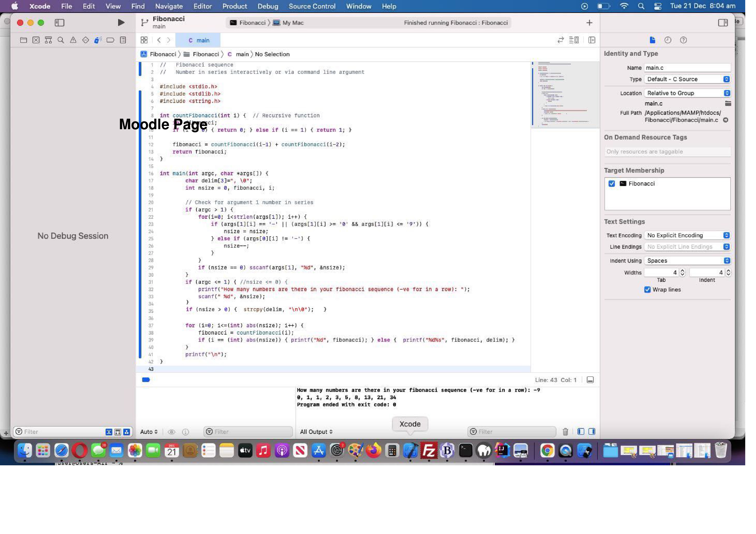Select the main editor tab
Viewport: 756px width, 534px height.
[x=198, y=40]
